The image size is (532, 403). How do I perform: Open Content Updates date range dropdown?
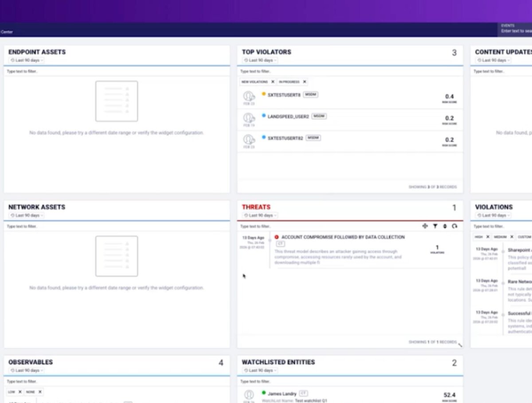(x=493, y=60)
